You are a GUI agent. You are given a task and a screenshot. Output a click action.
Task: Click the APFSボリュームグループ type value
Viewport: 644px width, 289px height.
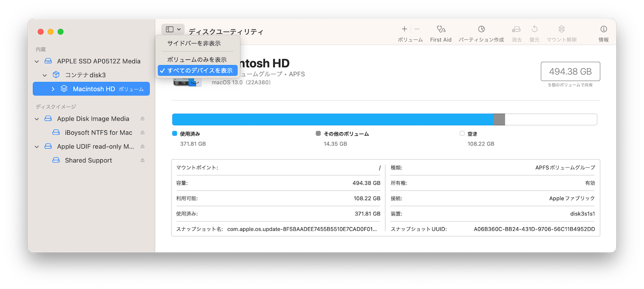[565, 168]
